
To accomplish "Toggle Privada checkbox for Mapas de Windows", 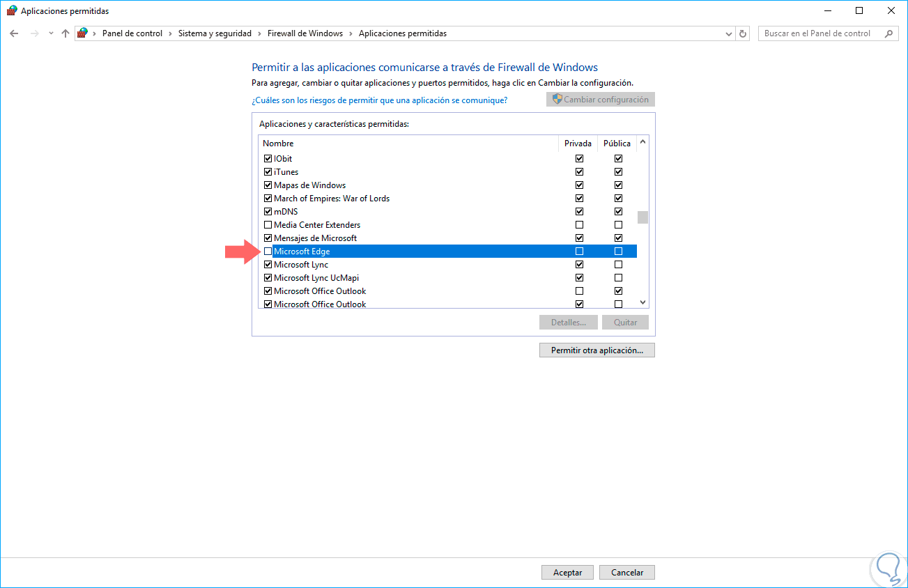I will pyautogui.click(x=579, y=185).
